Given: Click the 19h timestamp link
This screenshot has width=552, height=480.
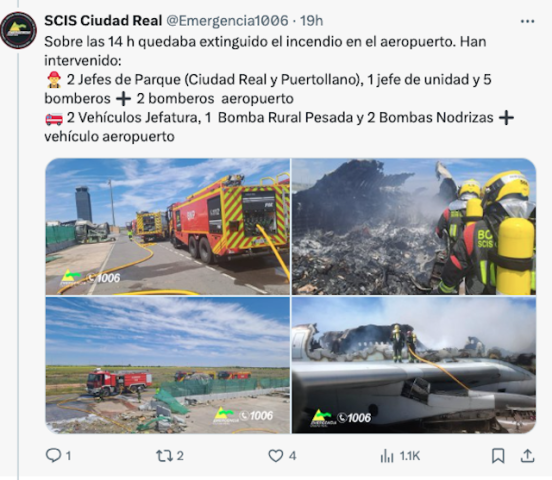Looking at the screenshot, I should [x=312, y=21].
